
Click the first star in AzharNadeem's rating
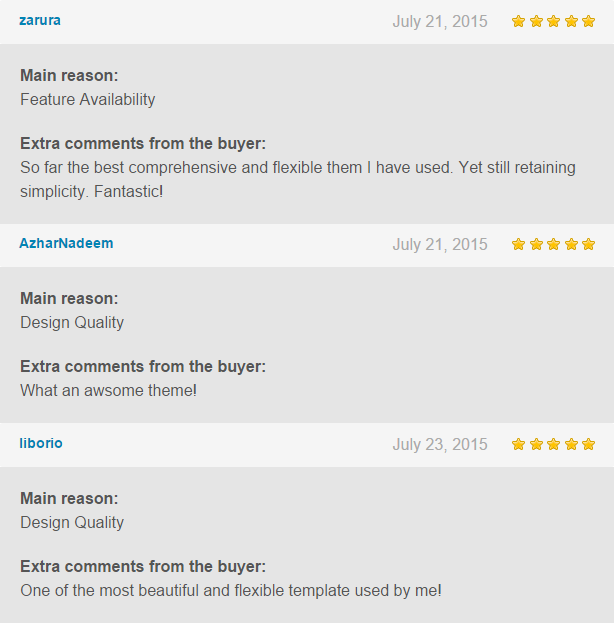(519, 244)
